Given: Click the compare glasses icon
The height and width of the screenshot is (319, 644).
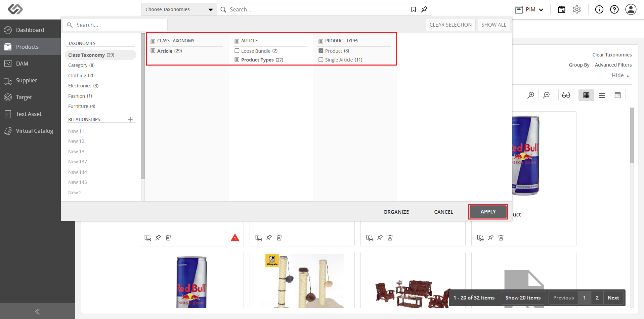Looking at the screenshot, I should click(x=566, y=95).
